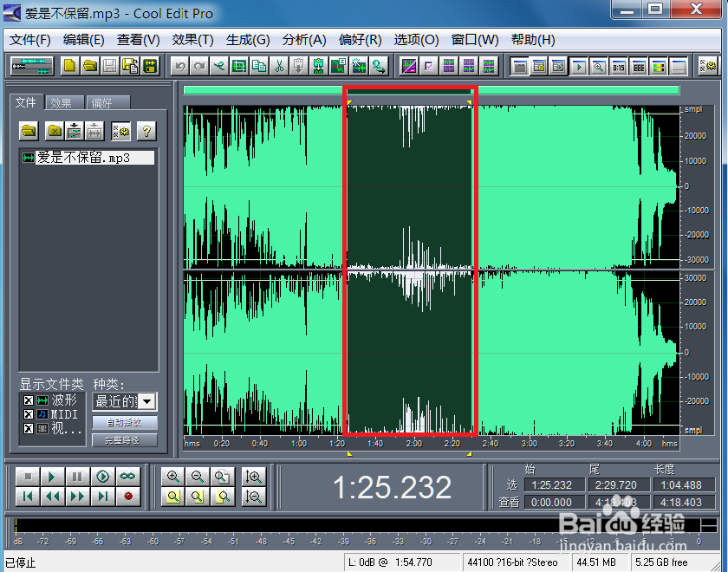728x572 pixels.
Task: Start playback with the play button
Action: (53, 477)
